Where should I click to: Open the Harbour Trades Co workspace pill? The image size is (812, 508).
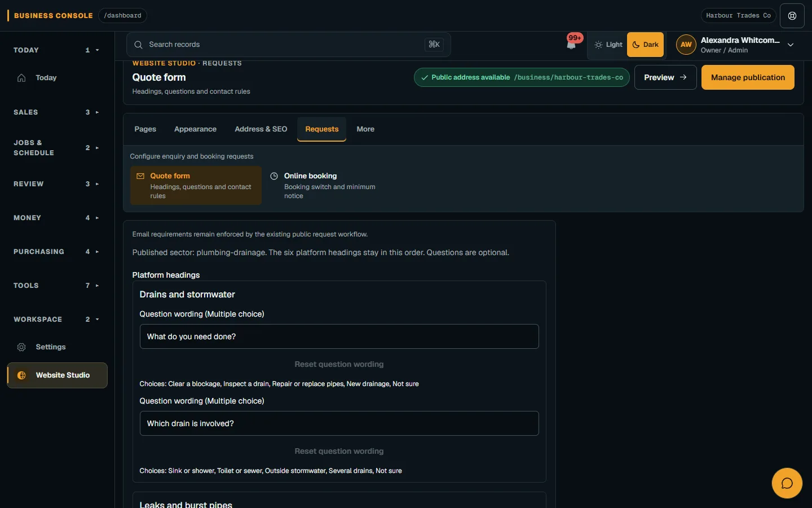pyautogui.click(x=738, y=16)
